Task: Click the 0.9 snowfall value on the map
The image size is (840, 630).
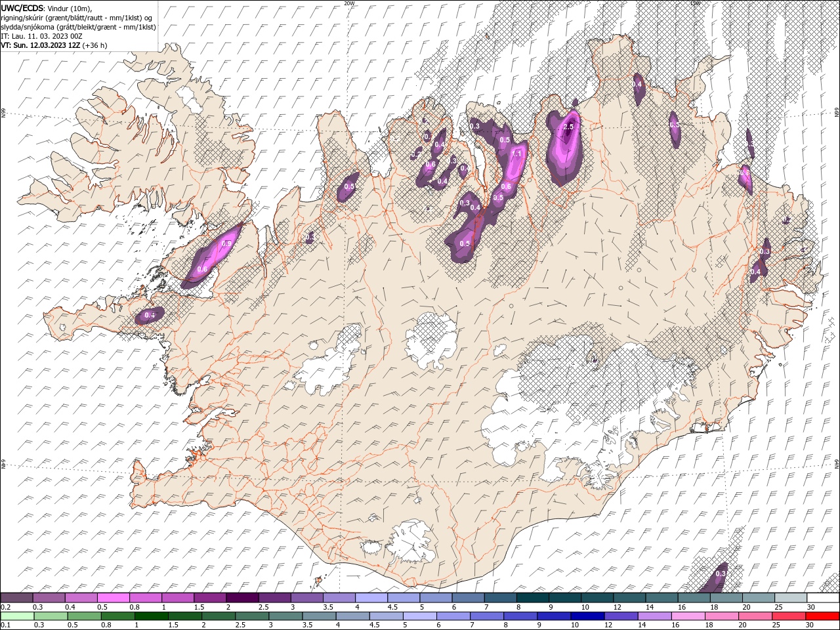Action: tap(227, 243)
